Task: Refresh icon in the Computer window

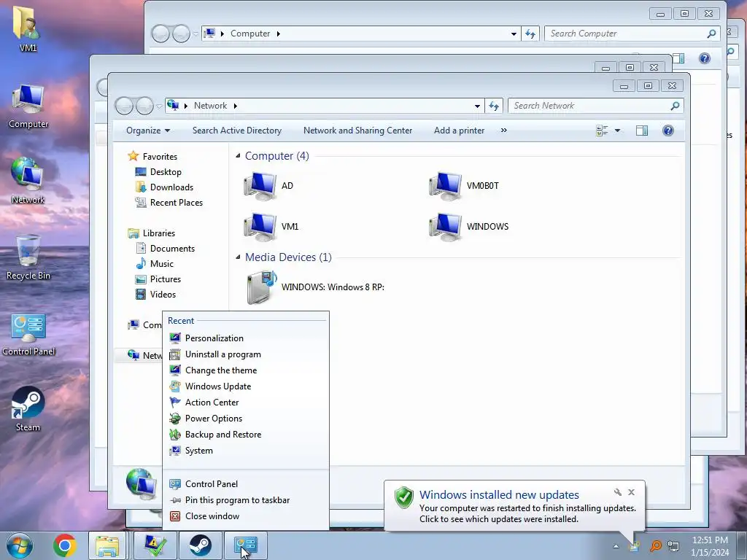Action: coord(530,34)
